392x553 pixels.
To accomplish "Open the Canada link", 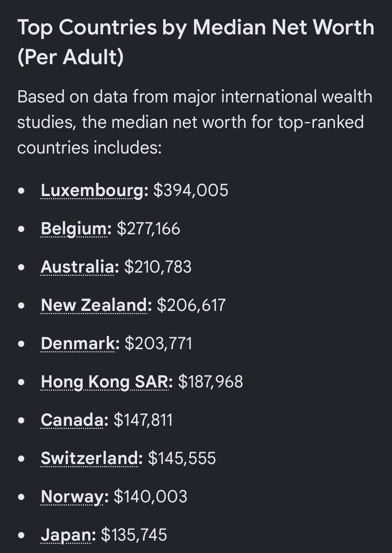I will coord(72,420).
